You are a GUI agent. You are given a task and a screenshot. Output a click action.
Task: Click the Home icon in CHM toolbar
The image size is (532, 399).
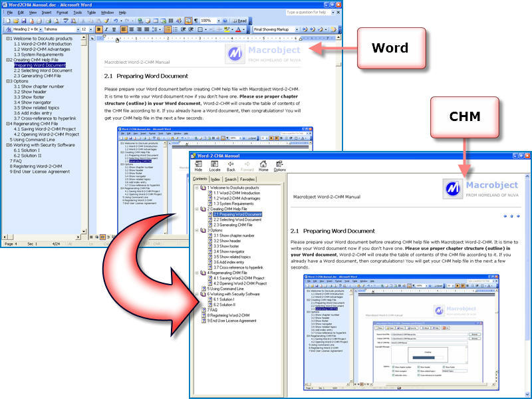(x=263, y=166)
